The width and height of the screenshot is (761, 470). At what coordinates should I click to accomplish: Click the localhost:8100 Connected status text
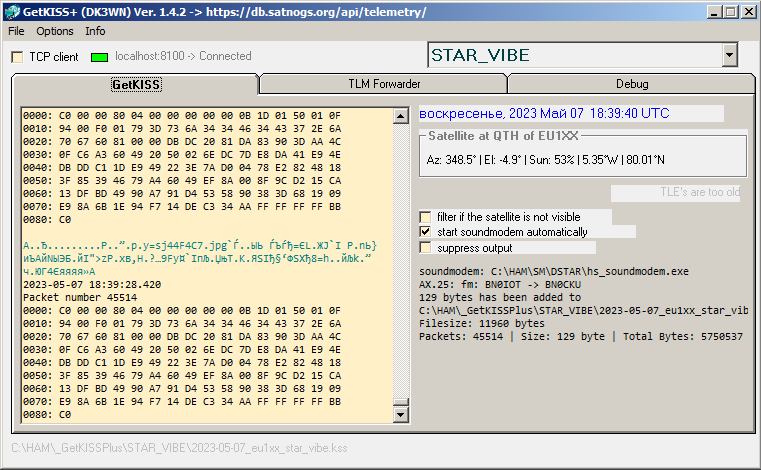[x=183, y=56]
